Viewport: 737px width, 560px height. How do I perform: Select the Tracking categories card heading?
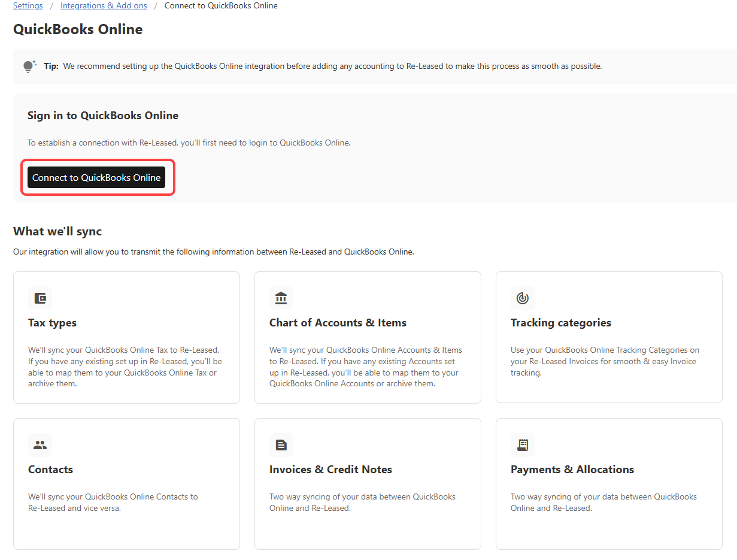[560, 323]
